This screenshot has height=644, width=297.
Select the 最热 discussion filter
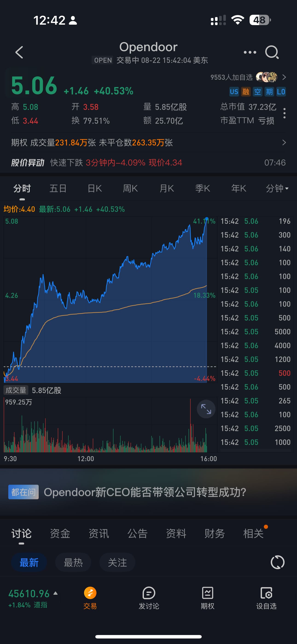click(73, 562)
